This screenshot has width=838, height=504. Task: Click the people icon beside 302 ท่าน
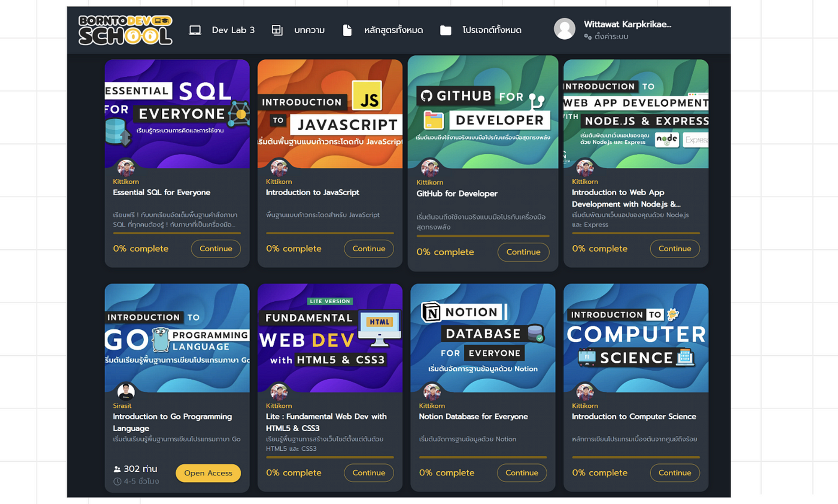pyautogui.click(x=117, y=469)
